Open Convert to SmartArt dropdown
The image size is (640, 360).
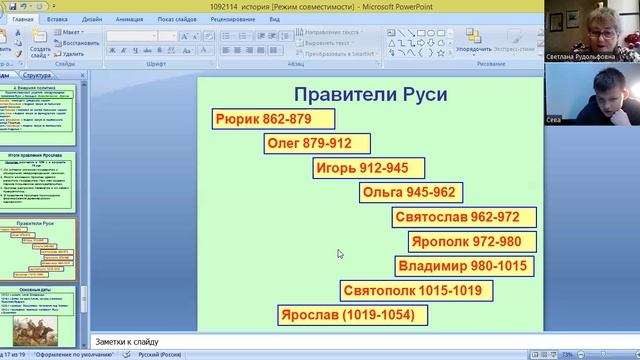click(337, 53)
